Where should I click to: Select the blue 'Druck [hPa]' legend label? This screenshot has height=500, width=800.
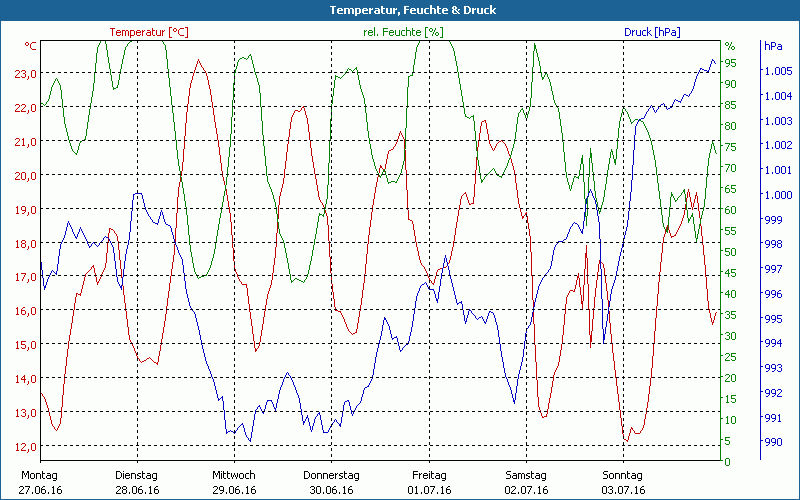[x=651, y=32]
